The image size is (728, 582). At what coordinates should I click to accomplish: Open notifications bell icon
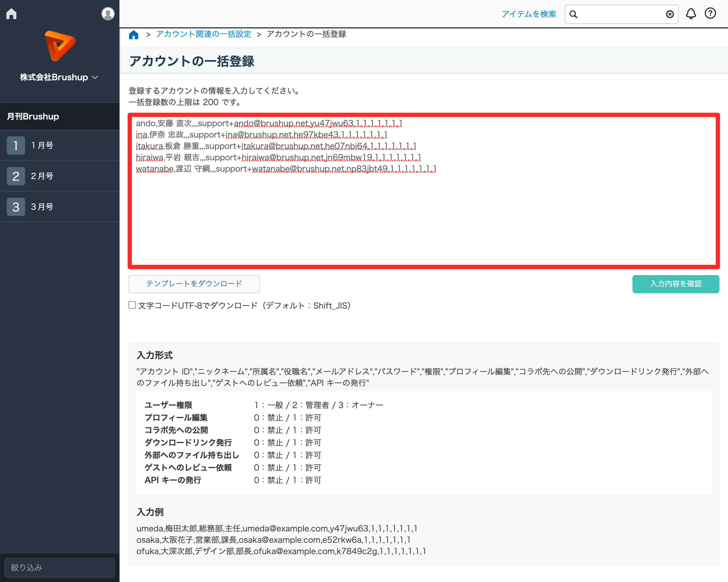pyautogui.click(x=691, y=13)
